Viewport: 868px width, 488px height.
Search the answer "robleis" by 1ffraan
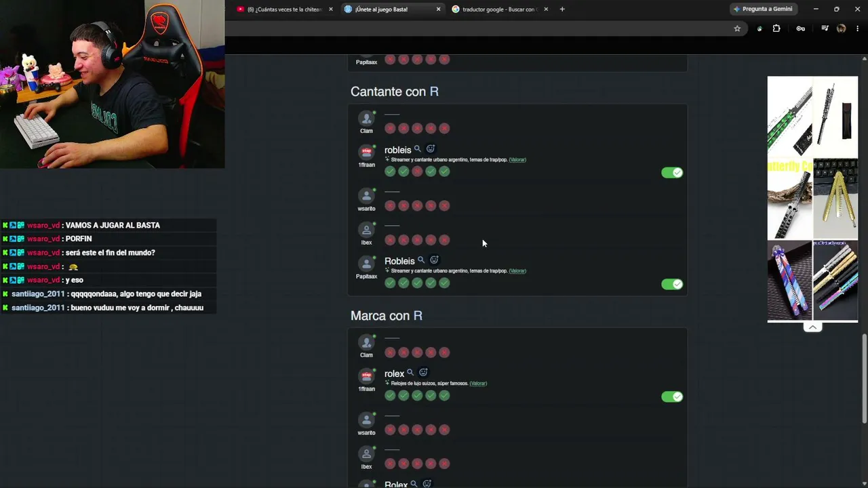418,149
